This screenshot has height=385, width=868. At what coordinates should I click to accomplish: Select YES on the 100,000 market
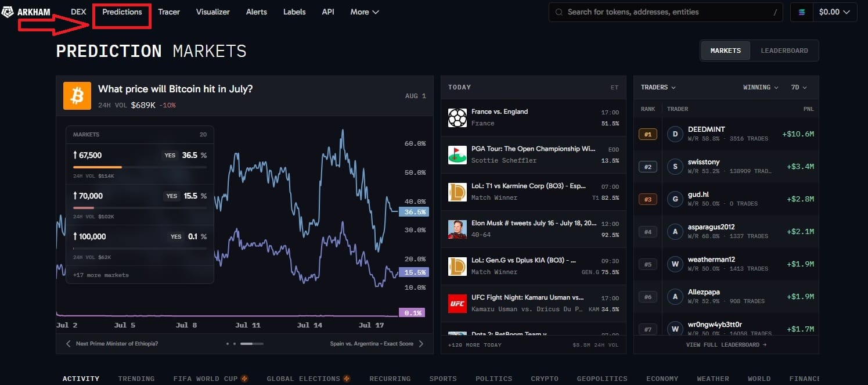coord(176,236)
